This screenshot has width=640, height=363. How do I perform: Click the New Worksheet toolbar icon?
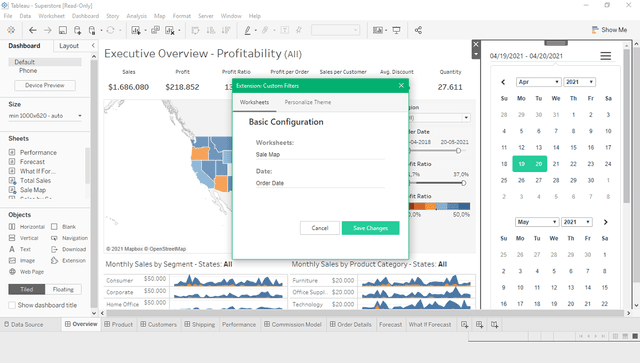(136, 30)
